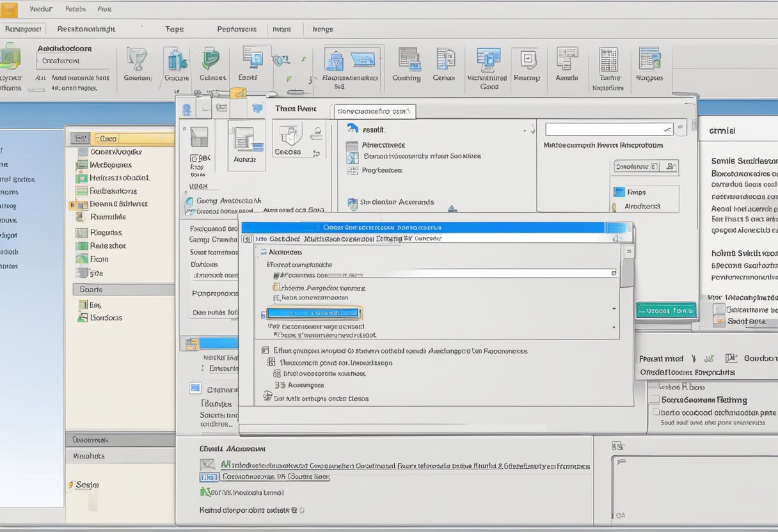Open the leftmost menu in the top menu bar
The height and width of the screenshot is (532, 778).
[40, 8]
